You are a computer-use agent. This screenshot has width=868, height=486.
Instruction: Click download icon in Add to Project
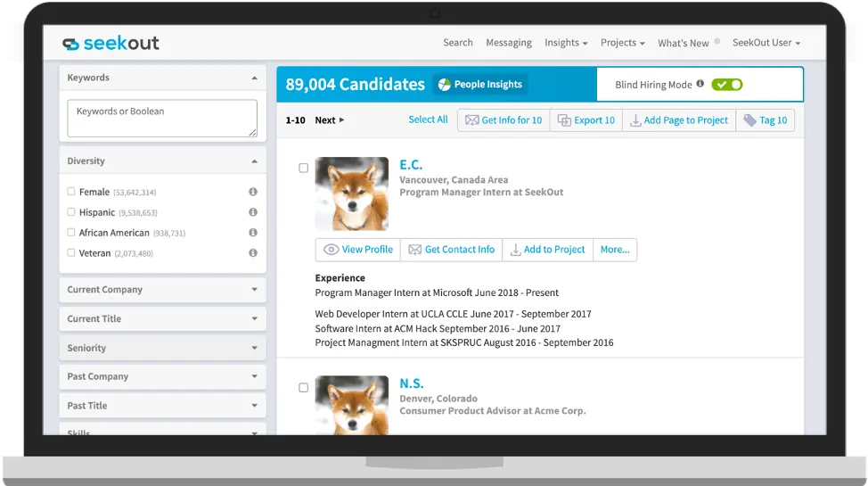click(515, 250)
